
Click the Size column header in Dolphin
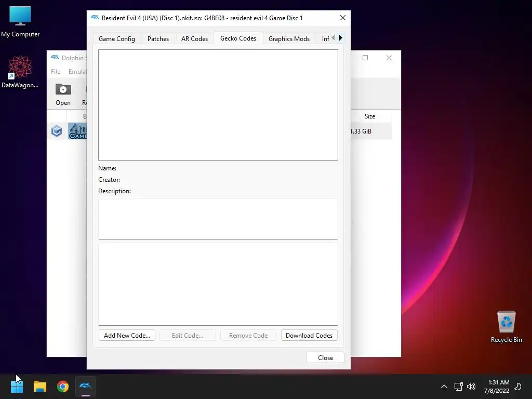(x=370, y=116)
